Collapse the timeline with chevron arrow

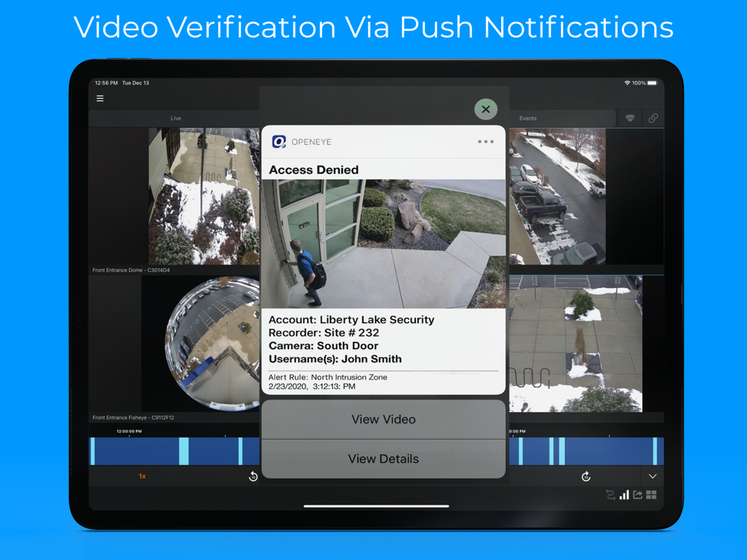click(652, 476)
